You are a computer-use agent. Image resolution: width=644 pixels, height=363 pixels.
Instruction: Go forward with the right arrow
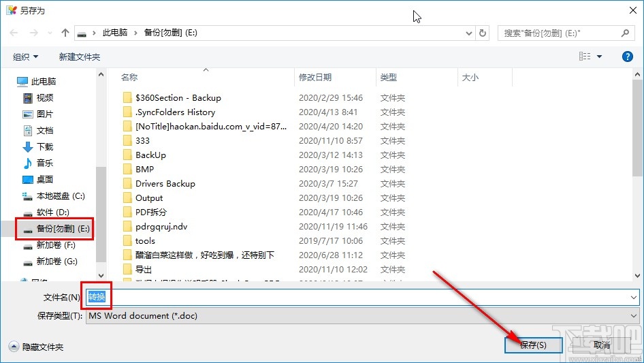click(x=33, y=33)
